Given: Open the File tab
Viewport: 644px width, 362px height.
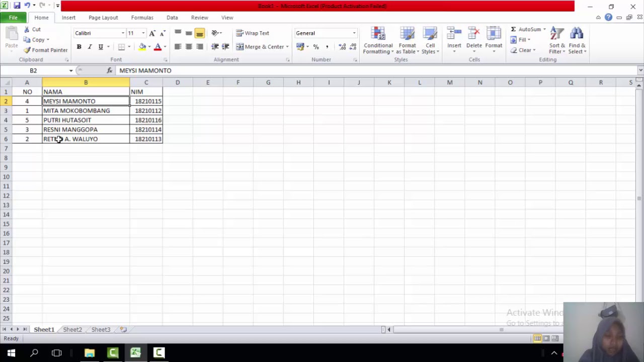Looking at the screenshot, I should [x=13, y=18].
